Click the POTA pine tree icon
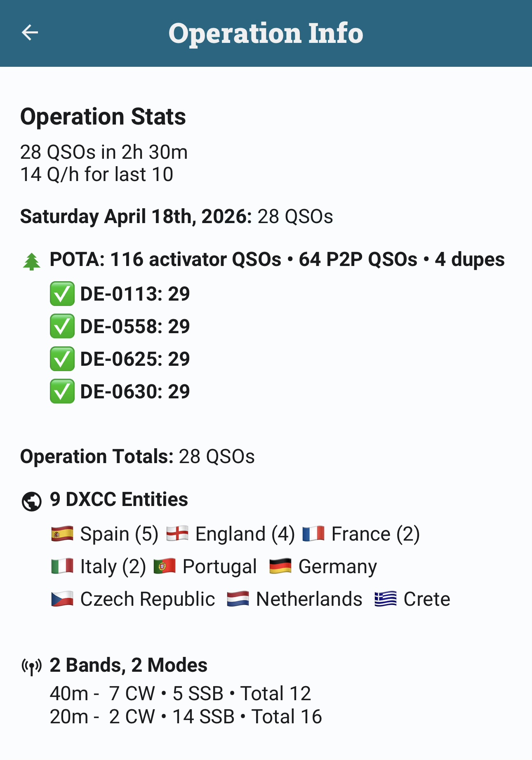This screenshot has width=532, height=760. pyautogui.click(x=32, y=261)
